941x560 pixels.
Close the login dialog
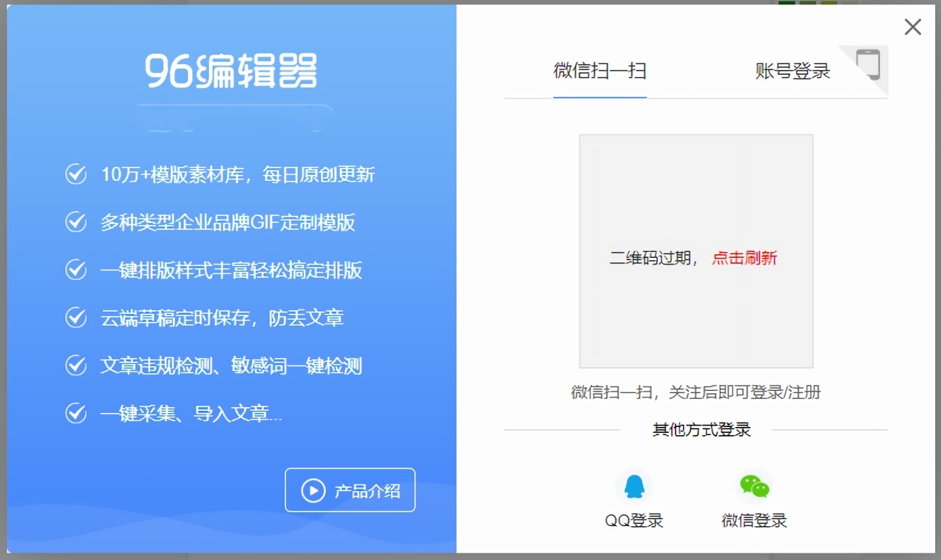click(912, 27)
